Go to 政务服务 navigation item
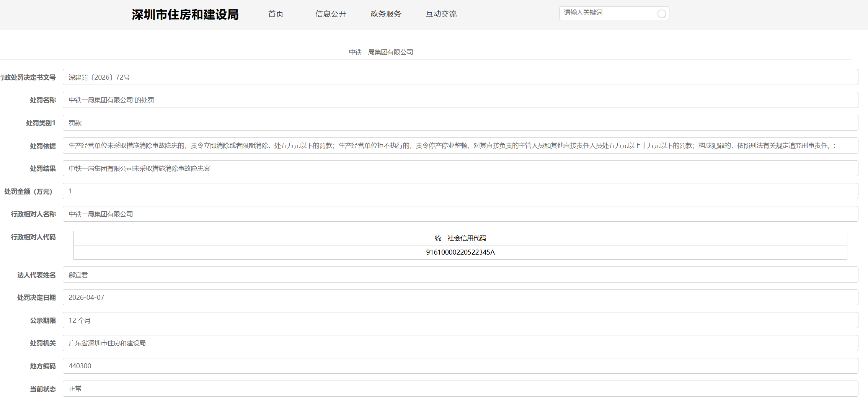 click(386, 14)
